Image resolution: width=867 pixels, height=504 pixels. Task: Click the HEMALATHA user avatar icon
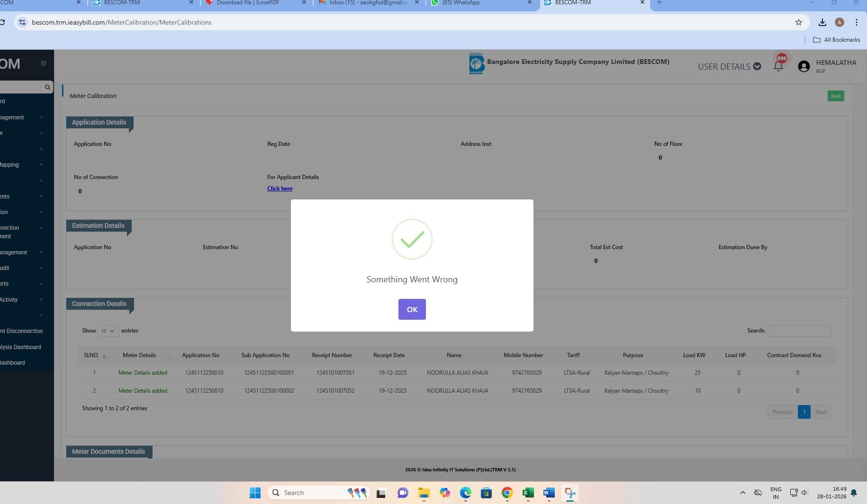pyautogui.click(x=804, y=66)
